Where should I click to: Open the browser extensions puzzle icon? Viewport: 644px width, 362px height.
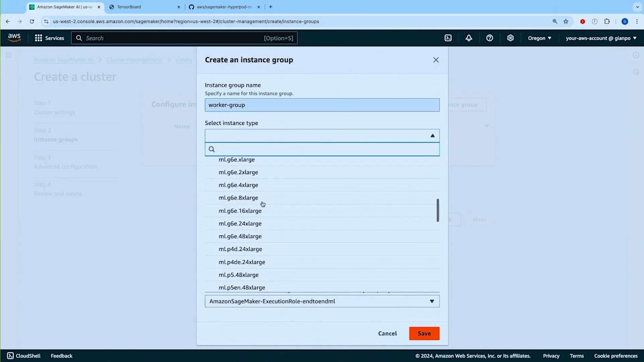pos(607,21)
